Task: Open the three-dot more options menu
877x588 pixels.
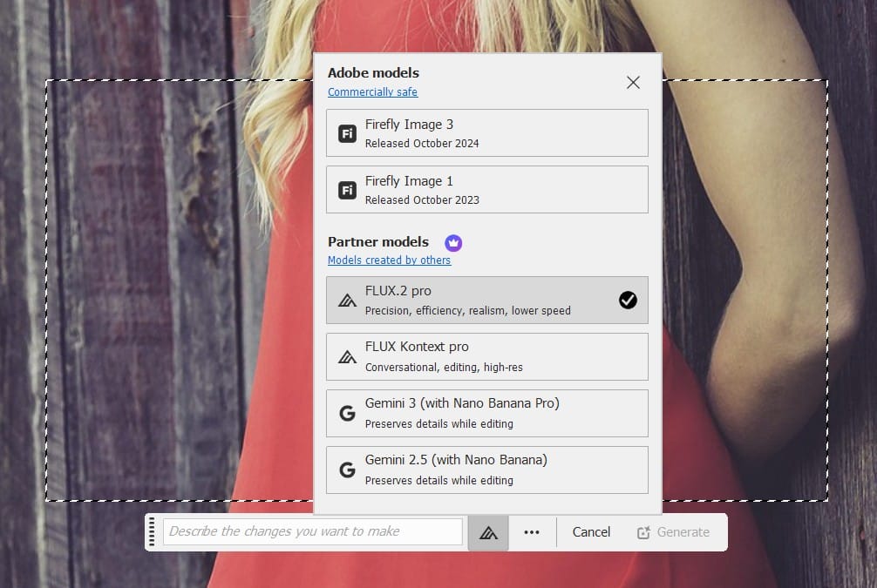Action: point(532,532)
